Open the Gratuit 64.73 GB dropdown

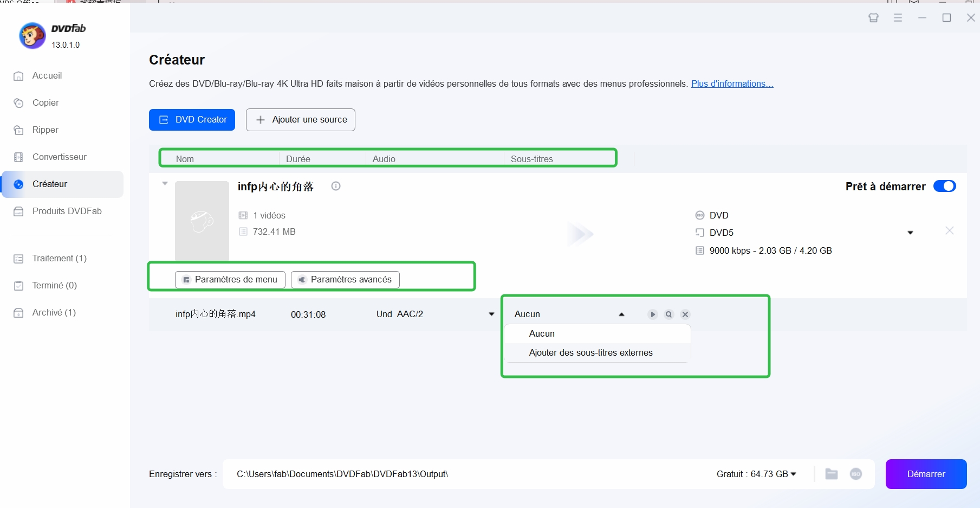tap(756, 474)
